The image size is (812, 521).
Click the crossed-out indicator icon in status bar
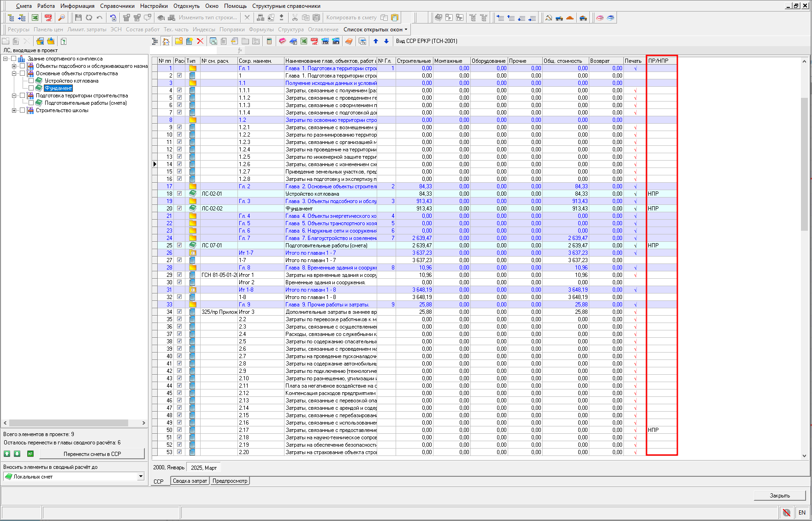click(787, 513)
